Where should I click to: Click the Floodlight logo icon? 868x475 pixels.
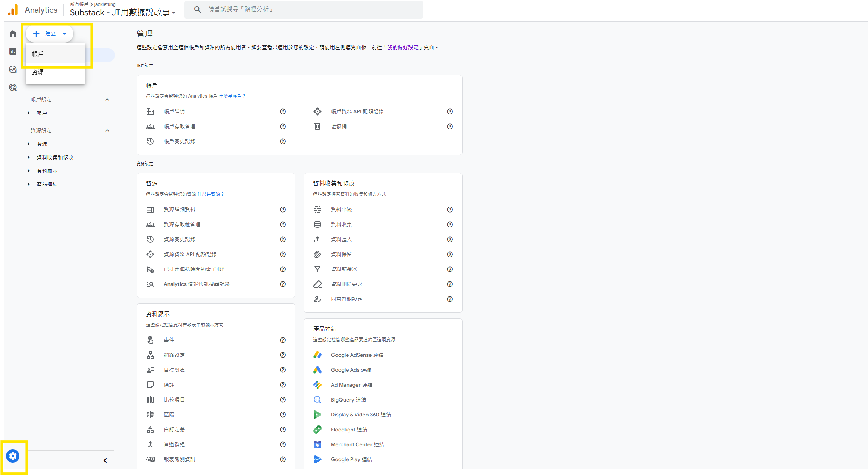click(317, 430)
